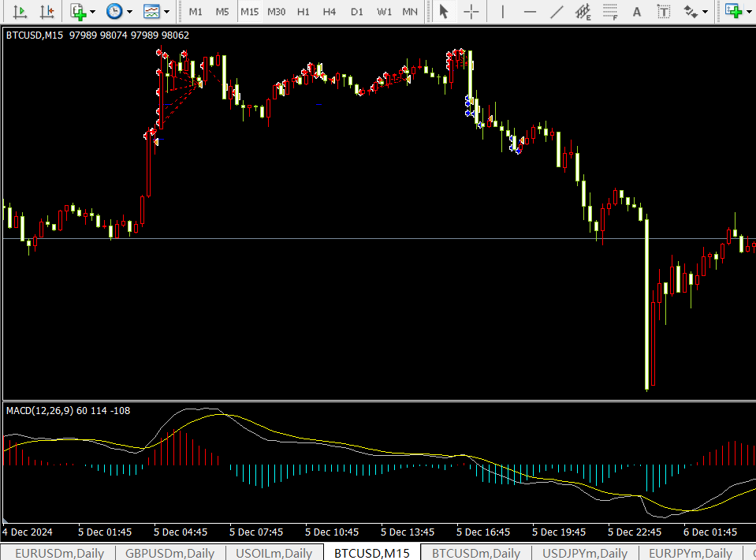Open the EURUSDm,Daily chart tab

tap(59, 553)
